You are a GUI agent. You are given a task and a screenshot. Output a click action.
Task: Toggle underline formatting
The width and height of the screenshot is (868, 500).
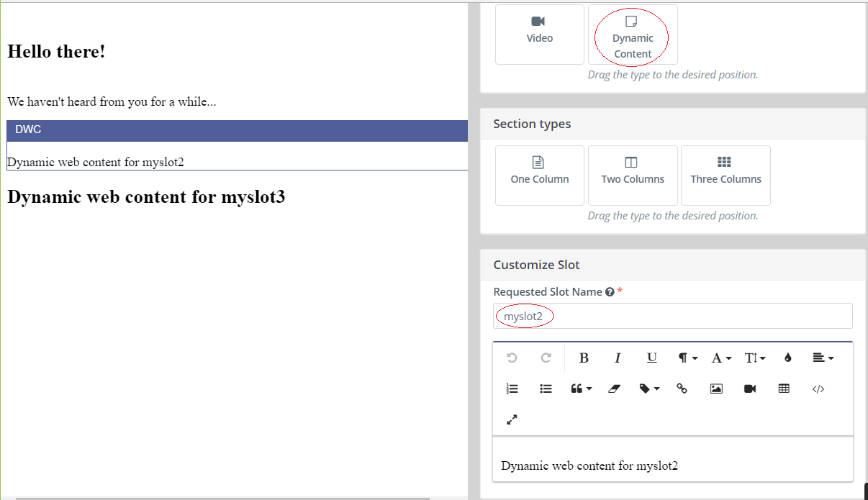click(651, 358)
